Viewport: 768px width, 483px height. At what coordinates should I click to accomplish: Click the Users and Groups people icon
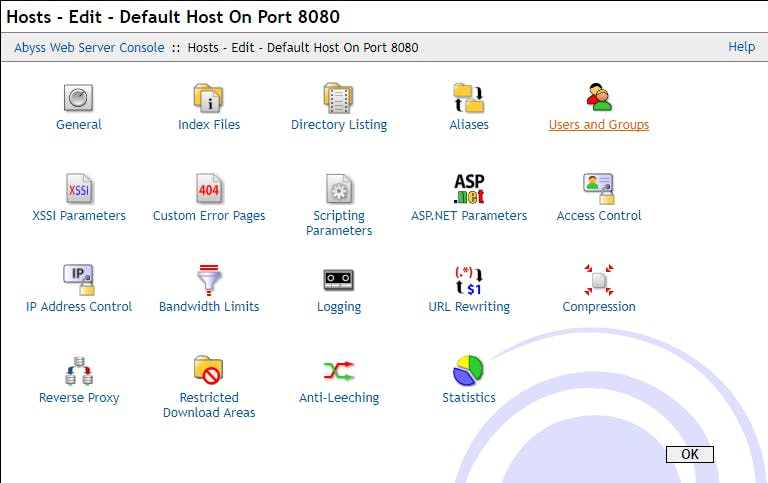tap(599, 97)
